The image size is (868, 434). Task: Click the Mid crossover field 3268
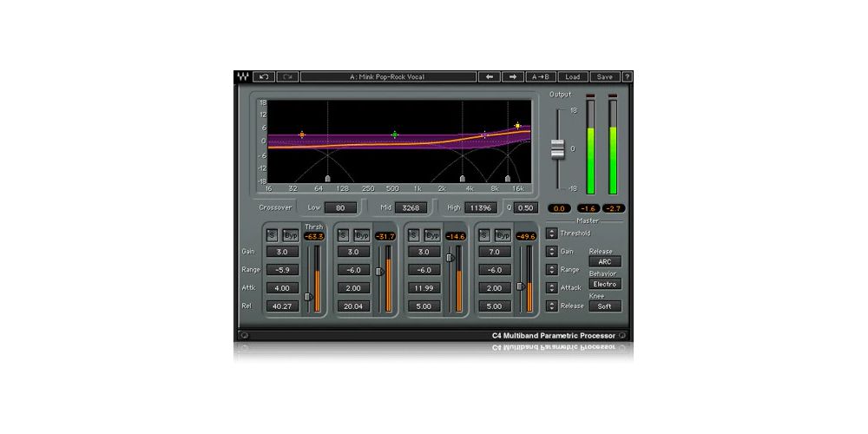point(411,208)
